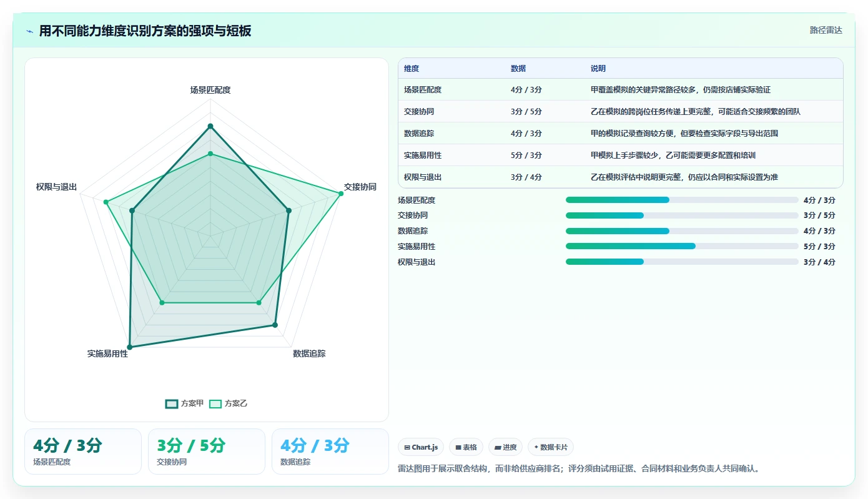Click the footer note starting 雷达图用于展示取舍结构

click(x=578, y=468)
